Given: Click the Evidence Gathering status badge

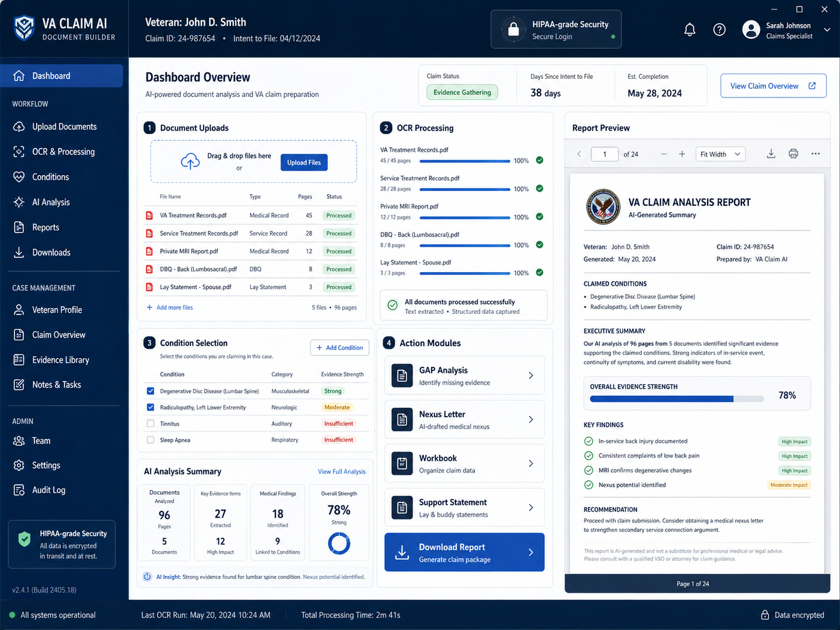Looking at the screenshot, I should (462, 92).
